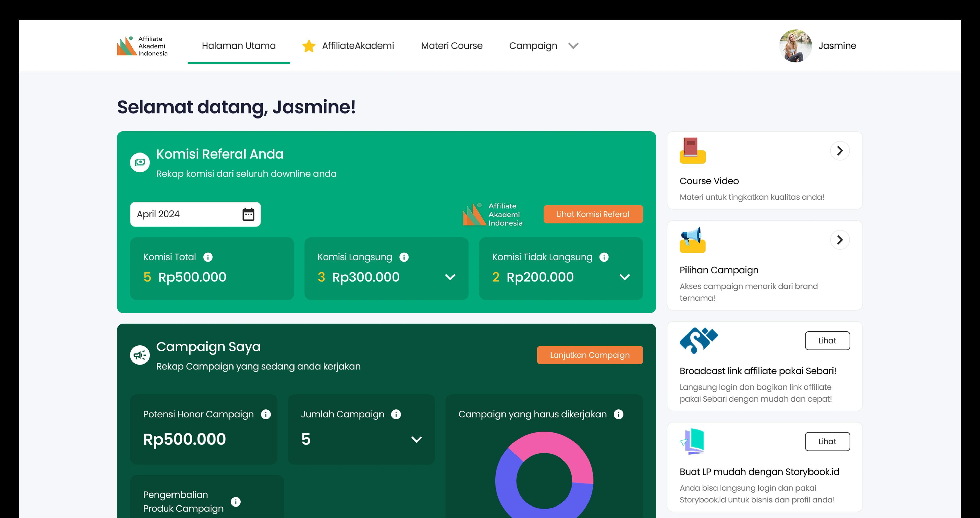This screenshot has width=980, height=518.
Task: Expand Komisi Tidak Langsung details chevron
Action: tap(625, 277)
